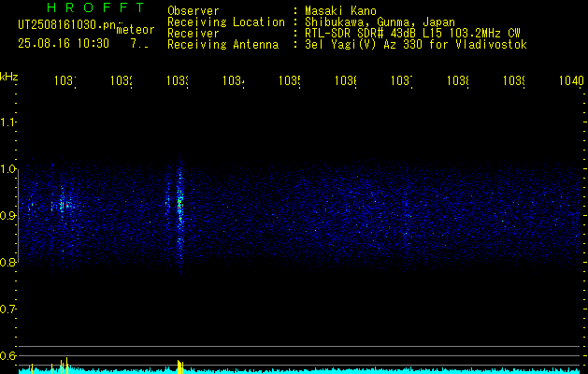Viewport: 588px width, 374px height.
Task: Click the 1.1 frequency axis label
Action: click(x=7, y=122)
